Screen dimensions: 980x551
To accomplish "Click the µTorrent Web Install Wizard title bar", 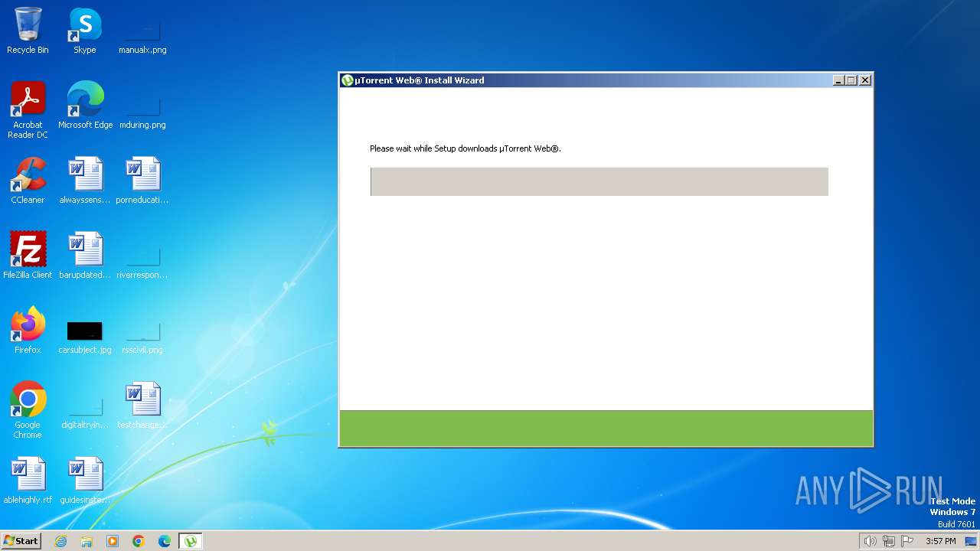I will 606,80.
